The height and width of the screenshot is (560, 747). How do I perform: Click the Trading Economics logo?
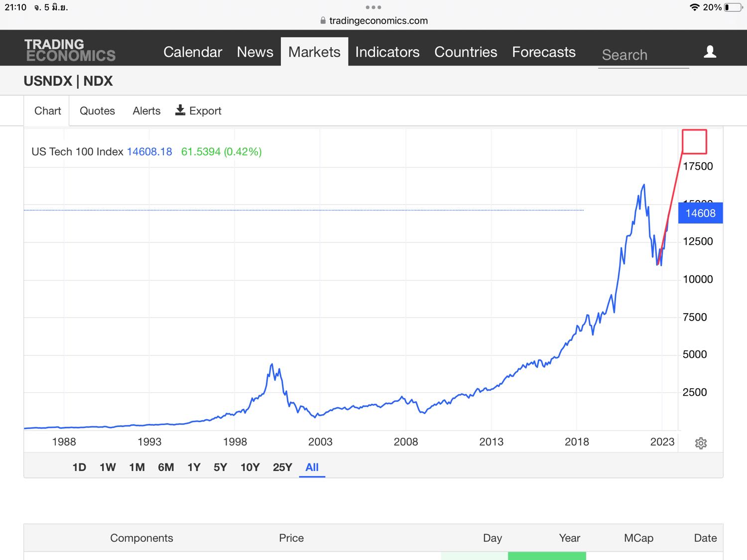click(70, 50)
